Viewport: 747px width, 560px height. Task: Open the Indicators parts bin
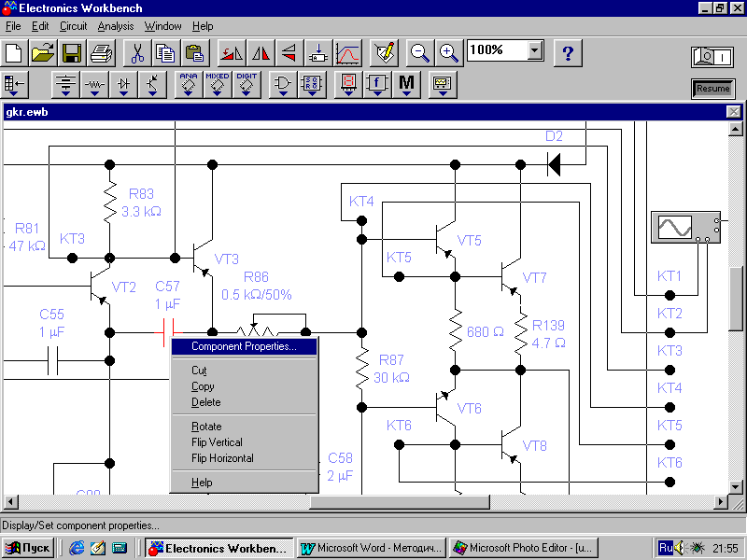click(348, 85)
